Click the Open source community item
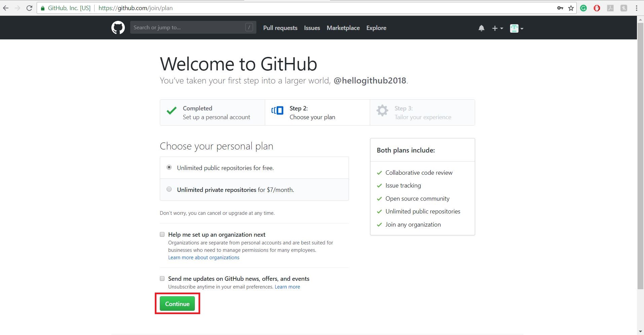The image size is (644, 335). point(417,199)
